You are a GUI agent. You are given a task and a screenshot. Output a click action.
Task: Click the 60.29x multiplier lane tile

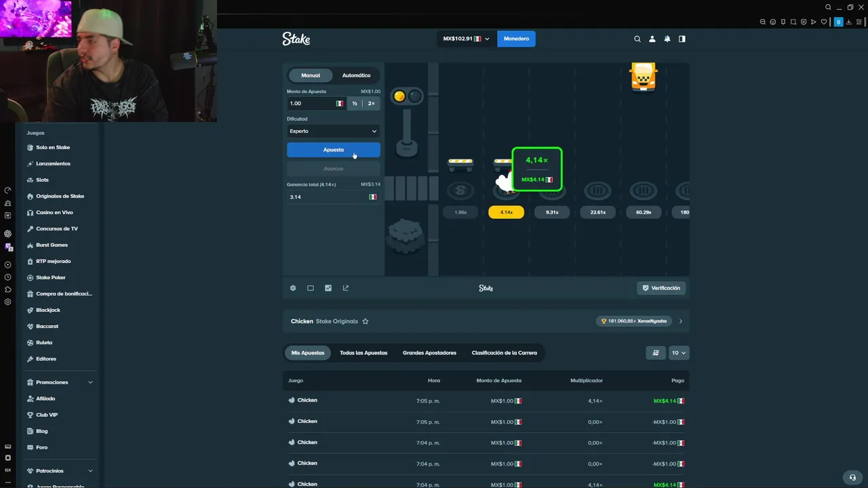[x=644, y=212]
